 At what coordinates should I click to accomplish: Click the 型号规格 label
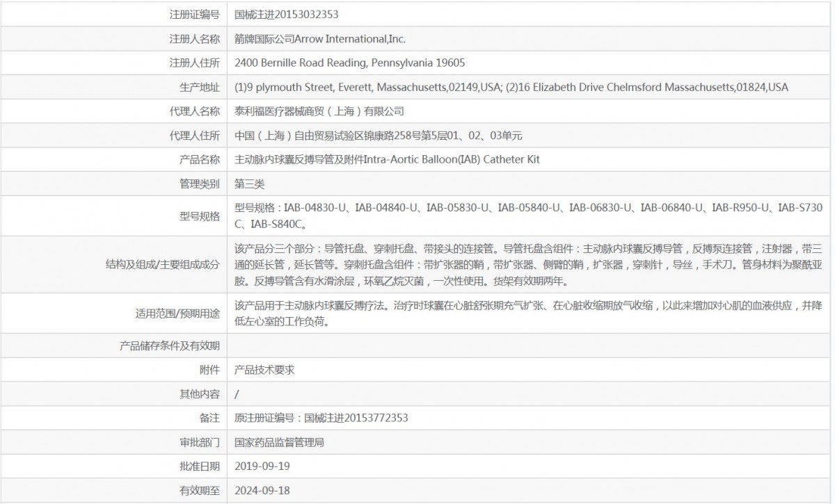(200, 216)
